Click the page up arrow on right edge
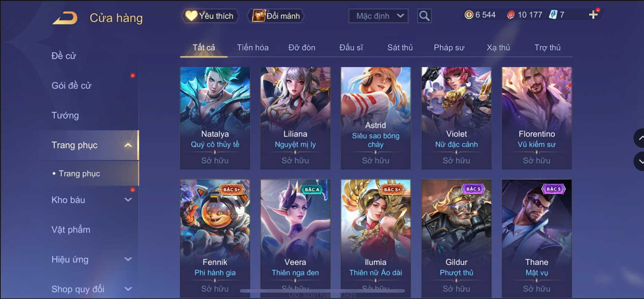 639,138
